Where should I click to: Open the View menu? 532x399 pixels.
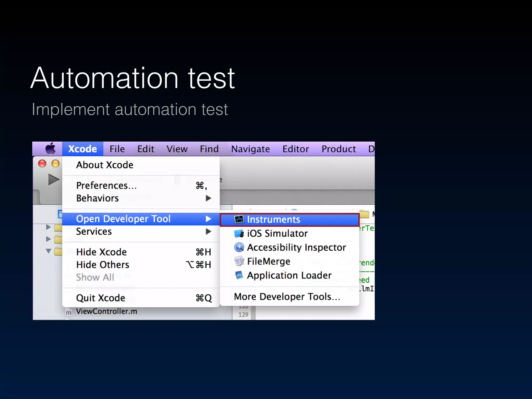(x=177, y=149)
